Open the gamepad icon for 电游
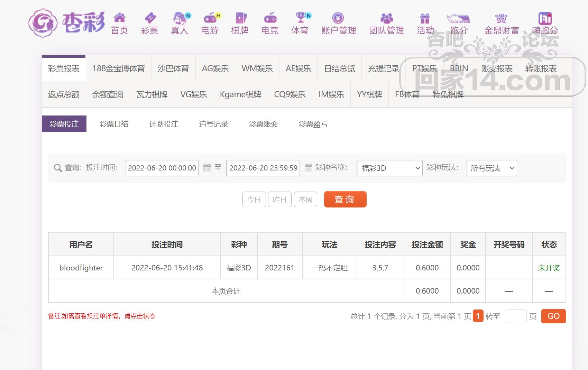 210,17
